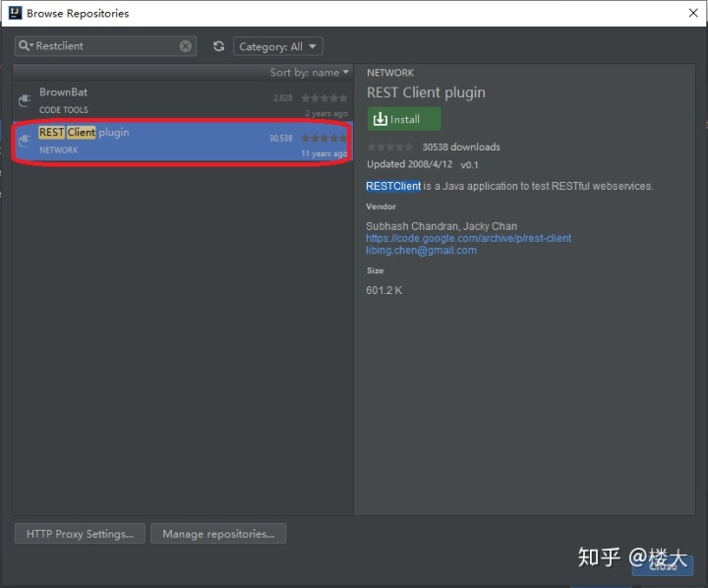Clear the Restclient search field
Image resolution: width=708 pixels, height=588 pixels.
185,46
